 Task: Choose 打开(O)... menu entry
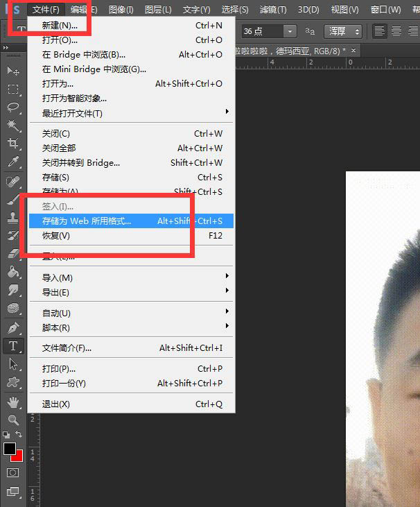pos(132,40)
